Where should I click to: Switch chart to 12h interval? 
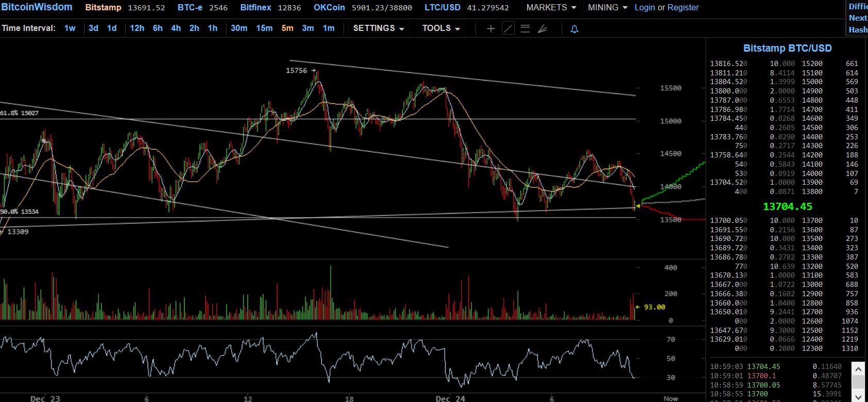pyautogui.click(x=137, y=28)
